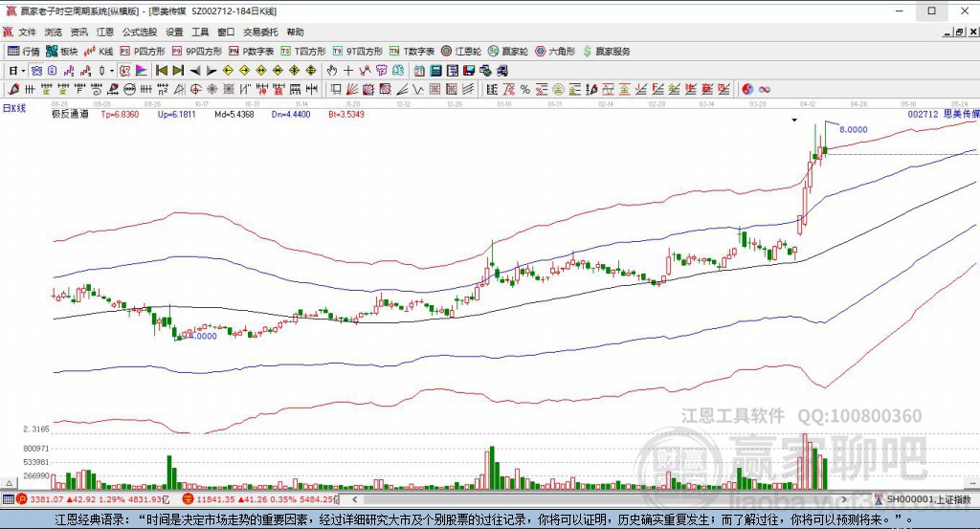This screenshot has width=980, height=529.
Task: Click the Md=5.4368 value
Action: (234, 114)
